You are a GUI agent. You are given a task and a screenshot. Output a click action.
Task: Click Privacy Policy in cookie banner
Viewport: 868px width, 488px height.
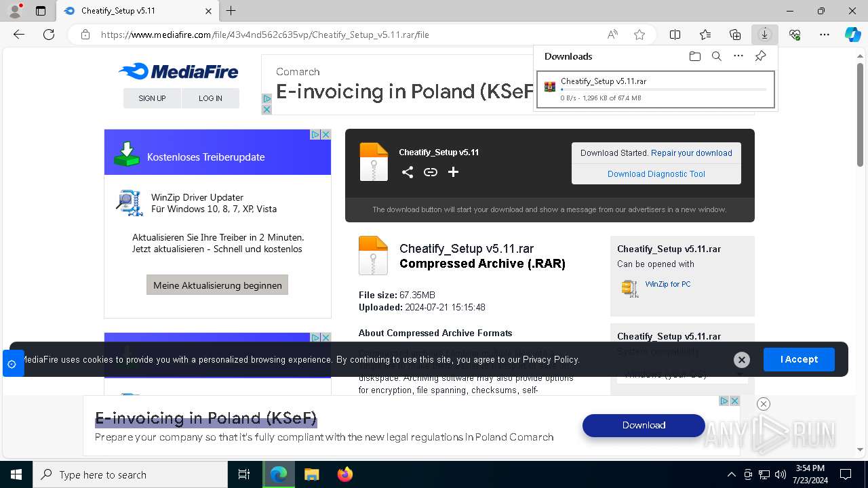[x=551, y=360]
